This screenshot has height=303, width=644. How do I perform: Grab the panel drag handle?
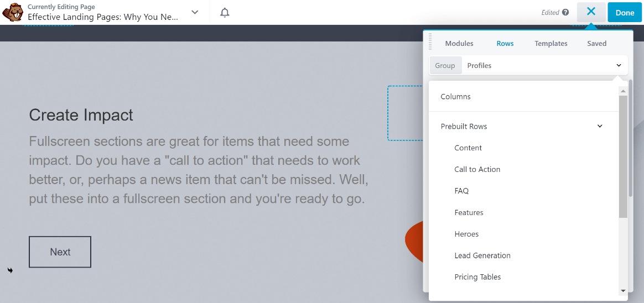430,42
